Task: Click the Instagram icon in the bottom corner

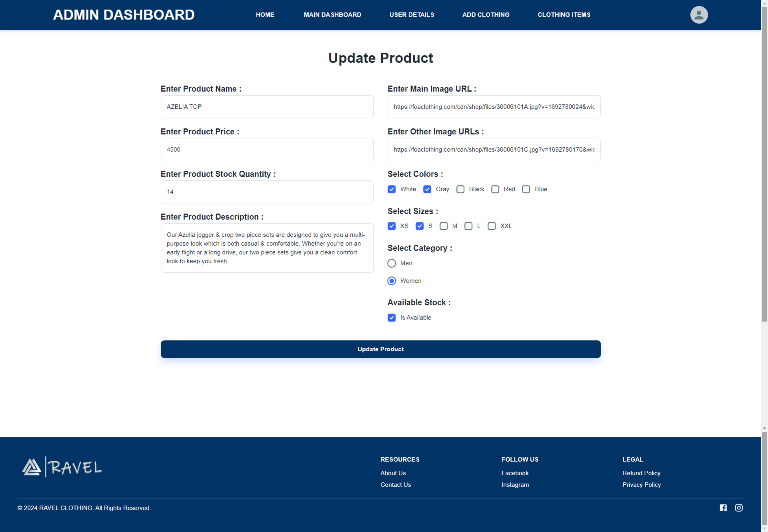Action: click(739, 508)
